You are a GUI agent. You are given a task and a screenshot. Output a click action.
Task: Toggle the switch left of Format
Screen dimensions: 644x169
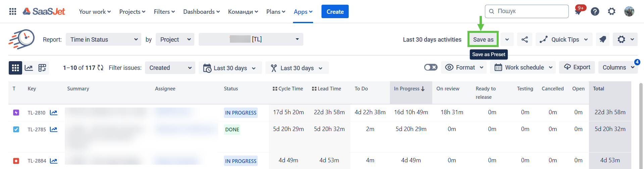431,68
